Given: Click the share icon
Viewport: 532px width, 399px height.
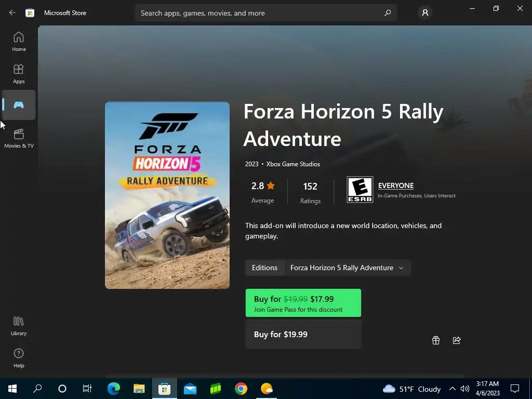Looking at the screenshot, I should coord(457,340).
